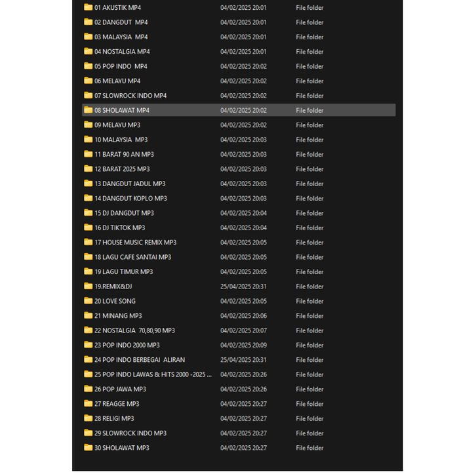The width and height of the screenshot is (476, 476).
Task: Select the 05 POP INDO MP4 folder icon
Action: coord(88,66)
